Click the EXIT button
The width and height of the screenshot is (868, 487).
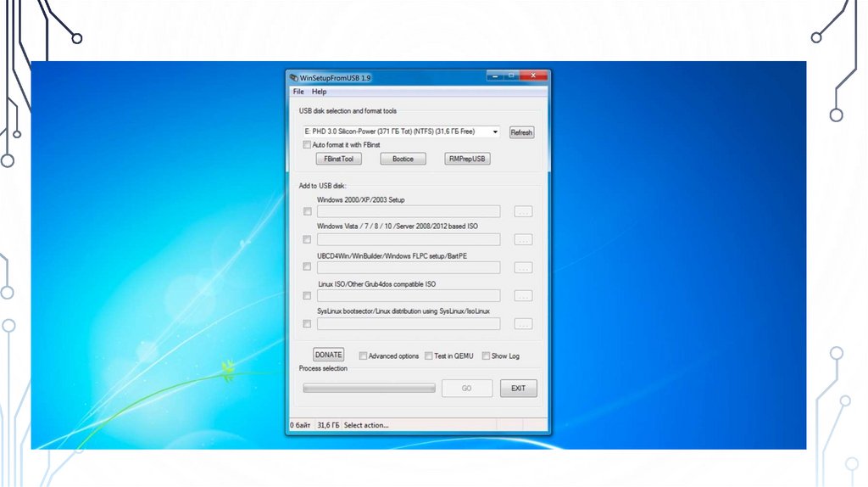point(518,389)
